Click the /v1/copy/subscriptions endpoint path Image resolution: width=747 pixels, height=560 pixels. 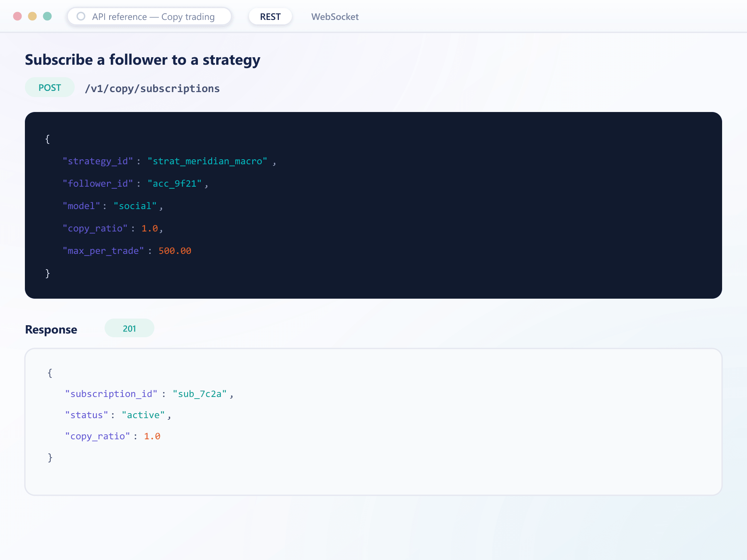coord(152,88)
